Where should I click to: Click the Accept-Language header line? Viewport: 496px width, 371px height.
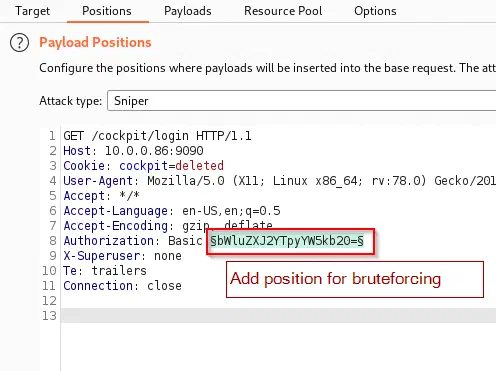(172, 211)
